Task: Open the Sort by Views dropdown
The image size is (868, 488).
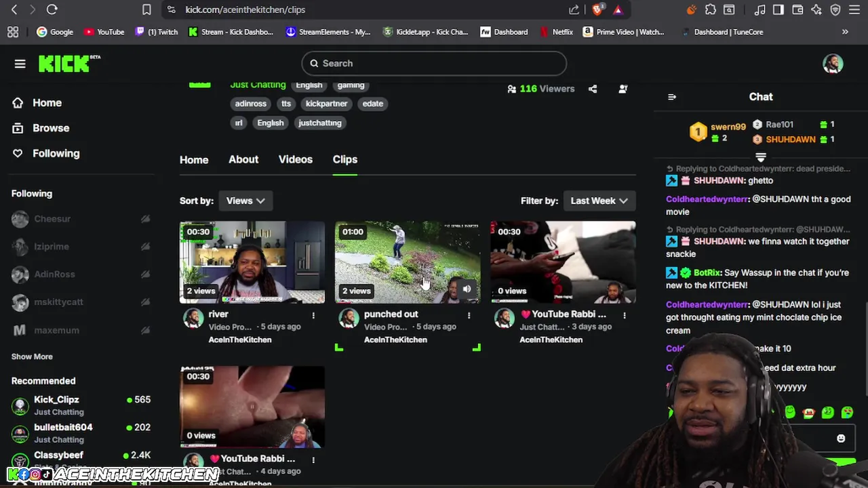Action: 245,201
